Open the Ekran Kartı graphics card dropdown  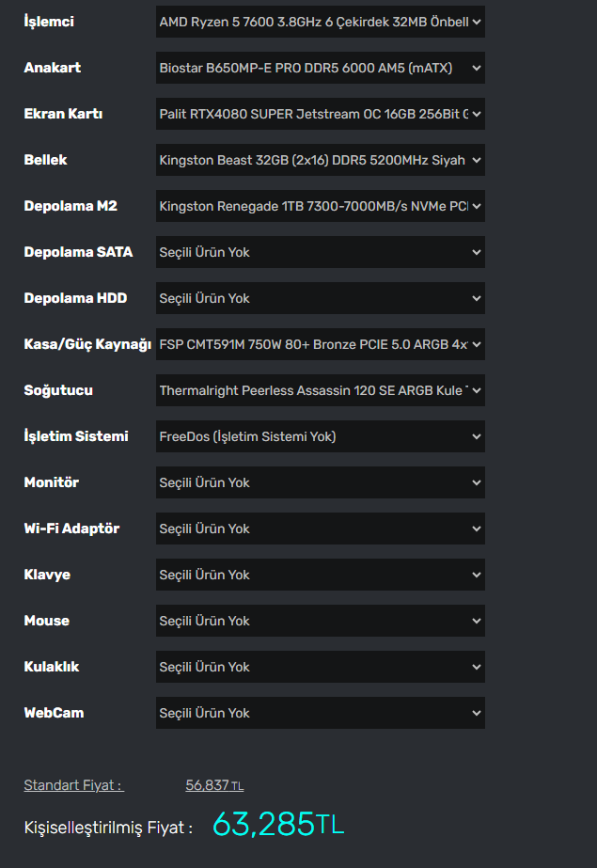pyautogui.click(x=320, y=114)
